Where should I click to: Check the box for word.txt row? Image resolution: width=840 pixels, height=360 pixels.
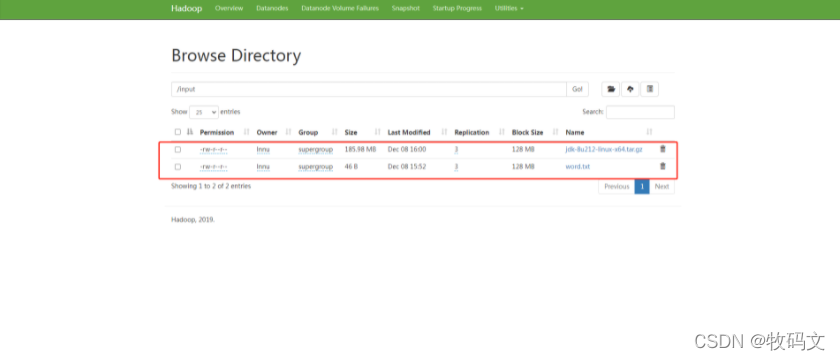click(178, 167)
